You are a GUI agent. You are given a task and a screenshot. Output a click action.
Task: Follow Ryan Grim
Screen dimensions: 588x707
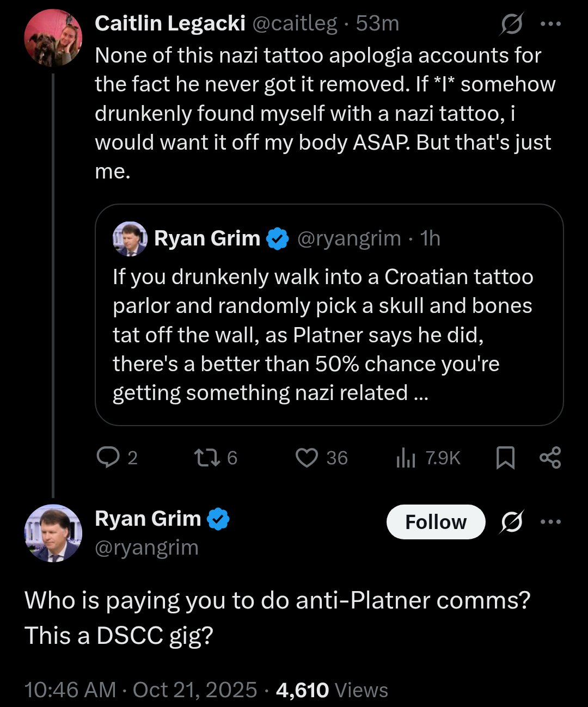(x=436, y=522)
